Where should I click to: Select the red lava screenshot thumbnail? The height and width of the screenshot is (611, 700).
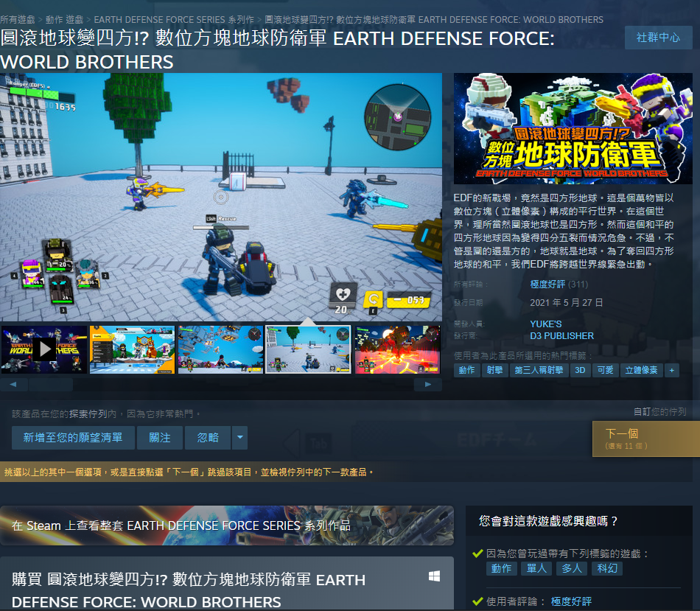point(397,349)
